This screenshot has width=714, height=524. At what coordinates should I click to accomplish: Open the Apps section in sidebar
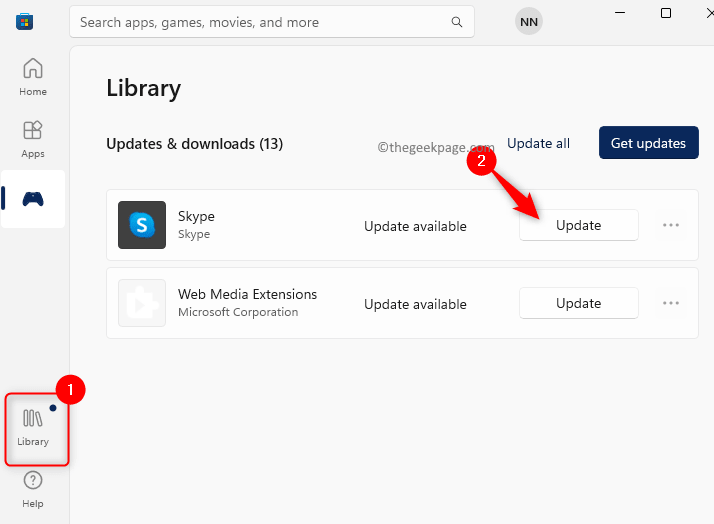[33, 139]
